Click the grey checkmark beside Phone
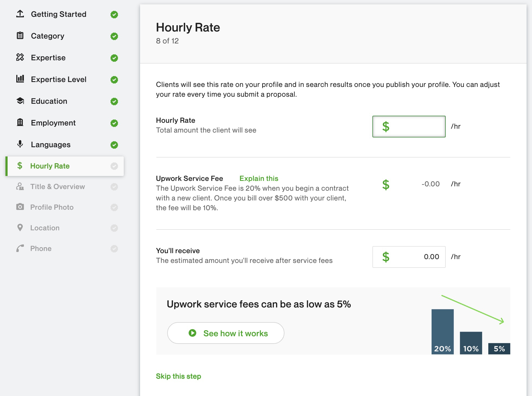The height and width of the screenshot is (396, 532). click(x=114, y=249)
